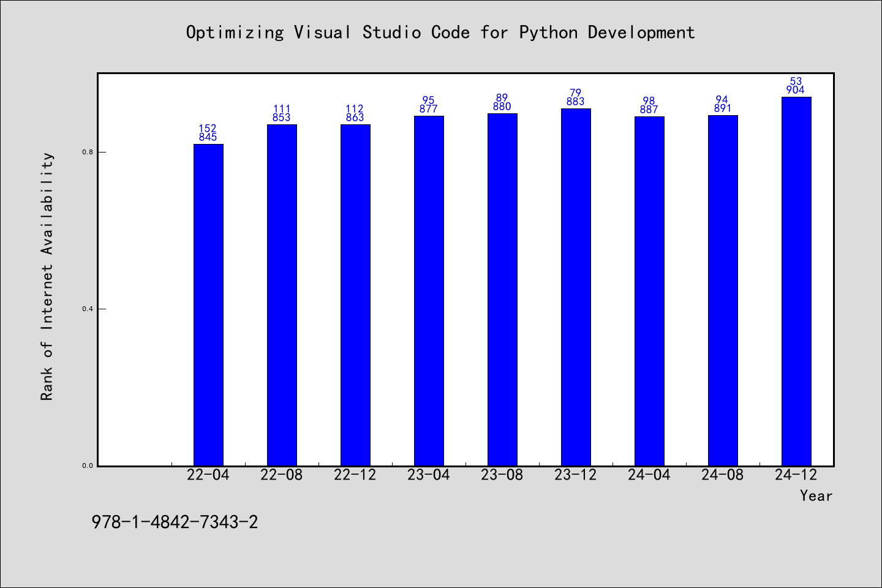Click the x-axis tick label '24-04'
Screen dimensions: 882x588
click(649, 475)
